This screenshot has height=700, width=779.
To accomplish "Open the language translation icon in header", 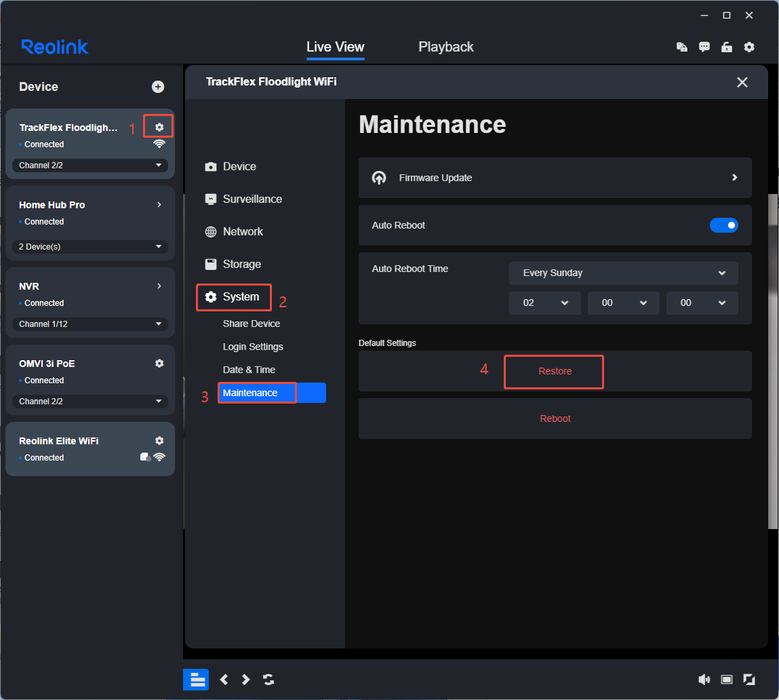I will 681,47.
